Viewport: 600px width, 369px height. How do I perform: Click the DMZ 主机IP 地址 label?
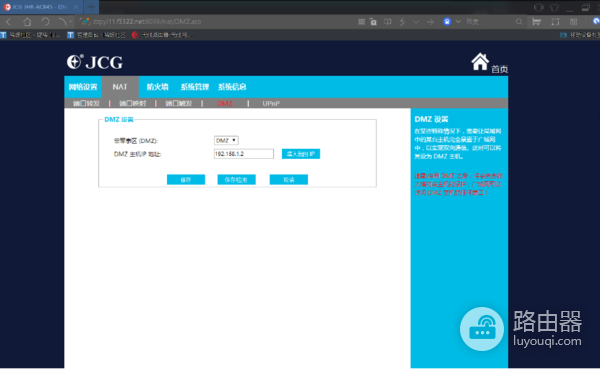[x=137, y=154]
